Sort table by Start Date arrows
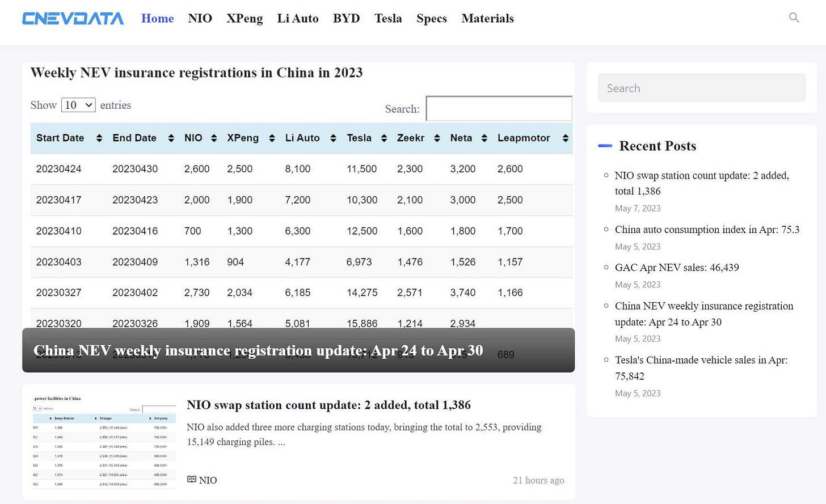Image resolution: width=826 pixels, height=504 pixels. pos(99,138)
